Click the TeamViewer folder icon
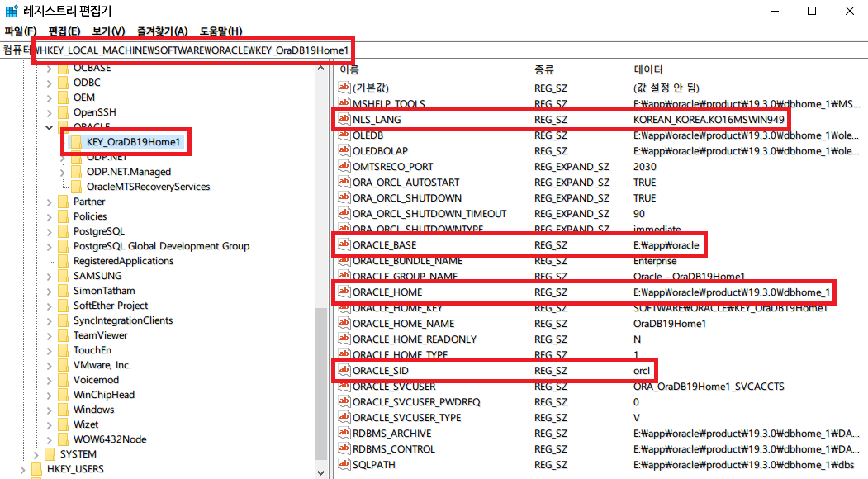The width and height of the screenshot is (868, 479). click(x=63, y=335)
